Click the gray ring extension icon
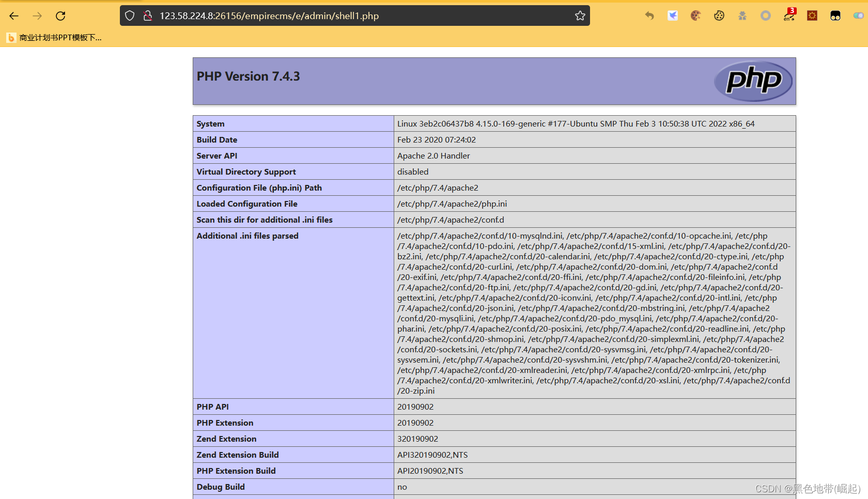The height and width of the screenshot is (499, 868). pyautogui.click(x=765, y=15)
